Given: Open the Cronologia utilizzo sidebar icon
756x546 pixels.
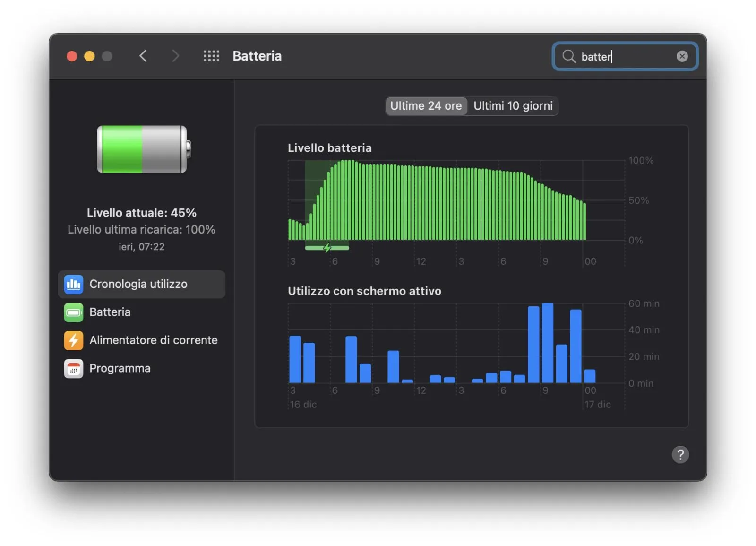Looking at the screenshot, I should tap(74, 284).
